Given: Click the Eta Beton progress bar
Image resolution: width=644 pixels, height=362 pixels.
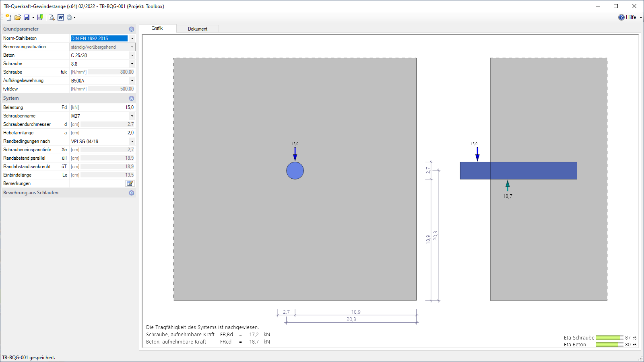Looking at the screenshot, I should point(609,345).
